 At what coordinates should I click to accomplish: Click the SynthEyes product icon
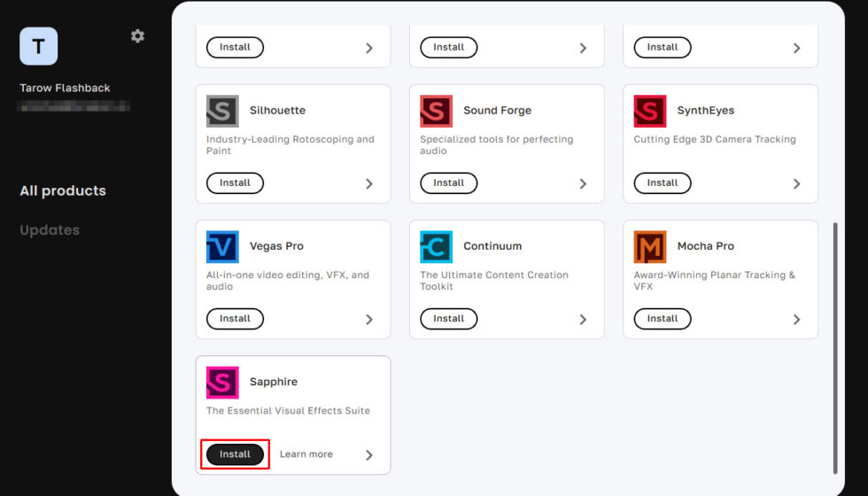650,112
